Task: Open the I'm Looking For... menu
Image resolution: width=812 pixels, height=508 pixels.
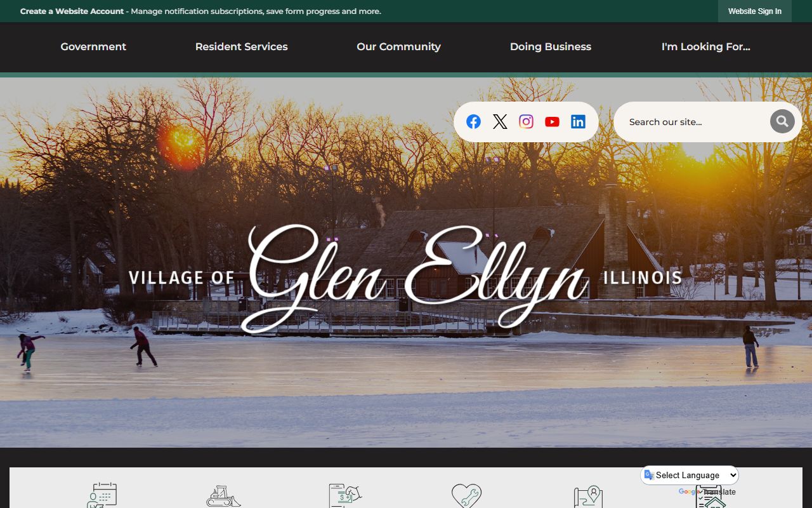Action: coord(706,47)
